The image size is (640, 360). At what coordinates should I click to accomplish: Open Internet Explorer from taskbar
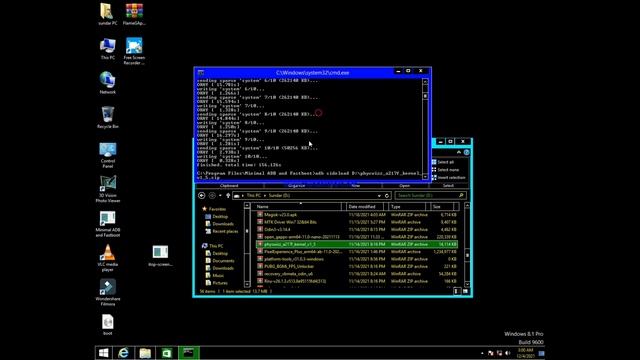coord(124,353)
